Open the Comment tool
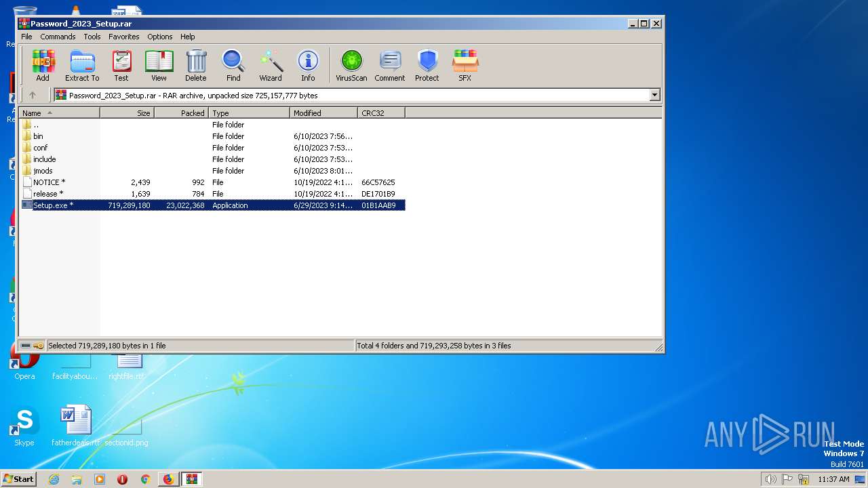 coord(390,66)
